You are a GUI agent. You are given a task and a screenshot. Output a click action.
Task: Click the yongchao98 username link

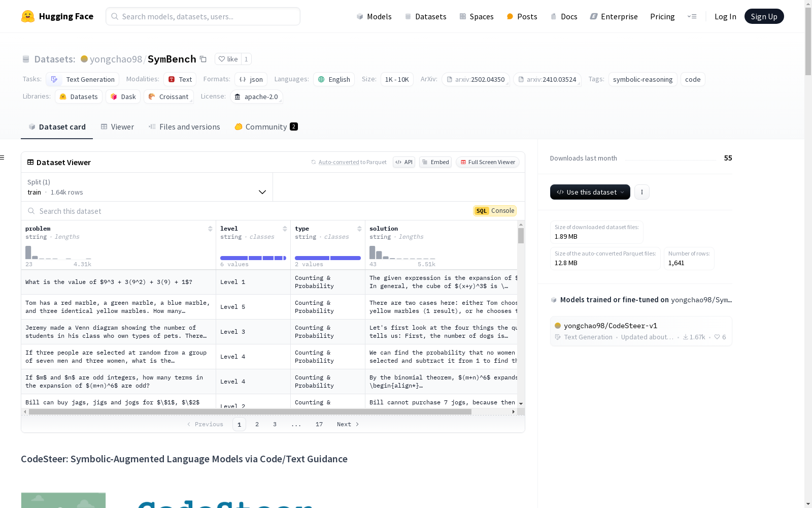tap(116, 59)
